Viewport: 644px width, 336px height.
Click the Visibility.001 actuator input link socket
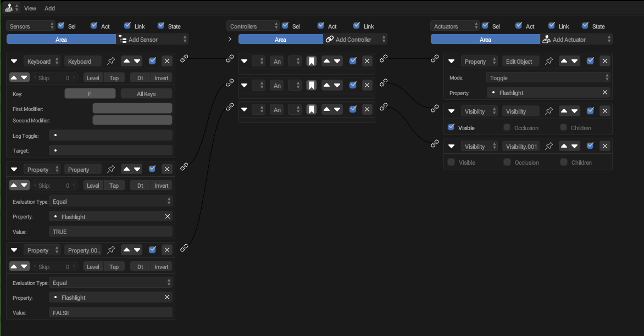(435, 144)
